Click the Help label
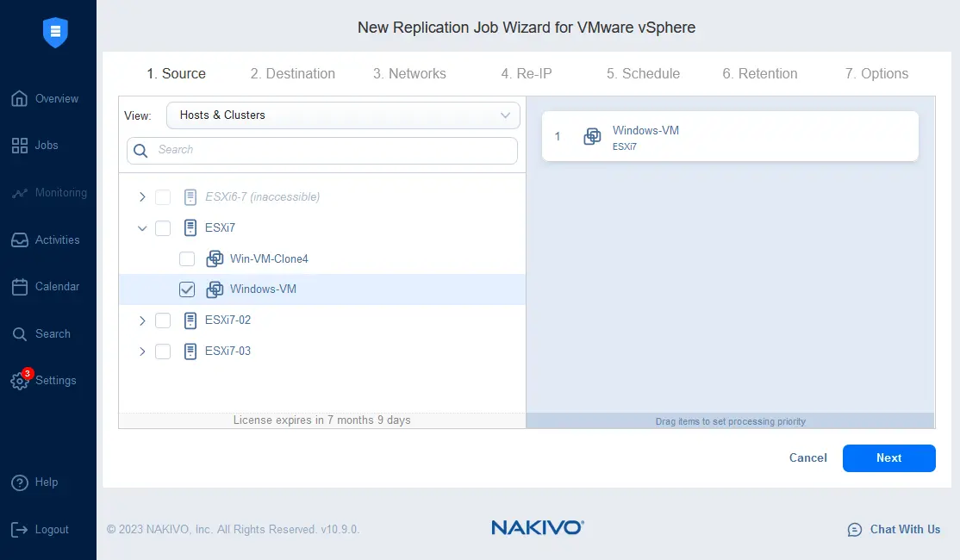This screenshot has height=560, width=960. pos(47,482)
